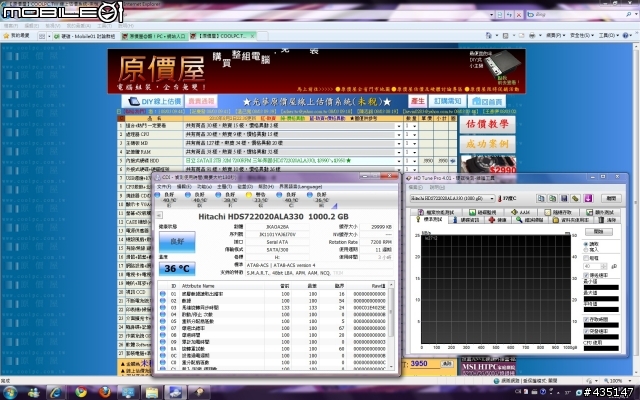Select disk F: at 28°C in CrystalDiskInfo
Image resolution: width=640 pixels, height=400 pixels.
pos(218,195)
